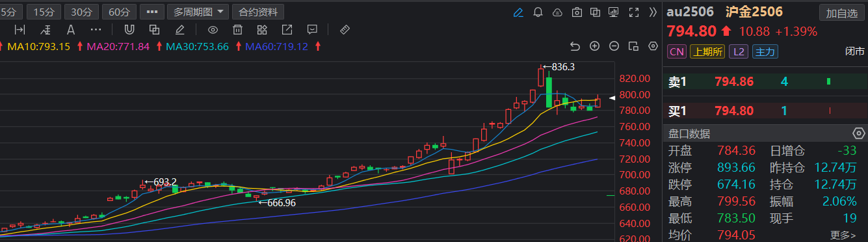Open more drawing tools ellipsis in second row
Image resolution: width=868 pixels, height=242 pixels.
coord(96,29)
